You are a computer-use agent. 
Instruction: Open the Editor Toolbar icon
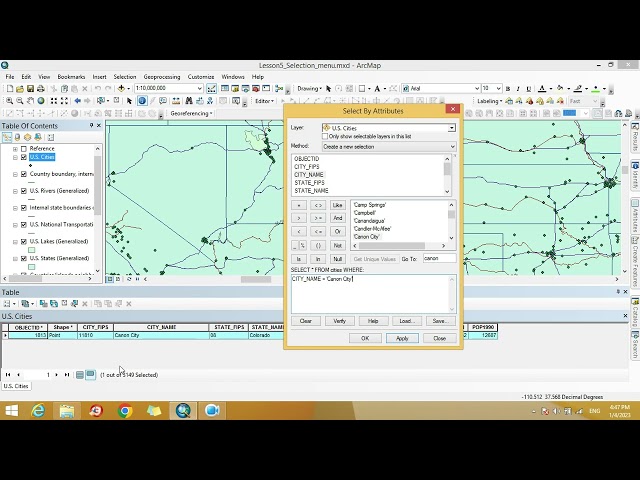211,89
